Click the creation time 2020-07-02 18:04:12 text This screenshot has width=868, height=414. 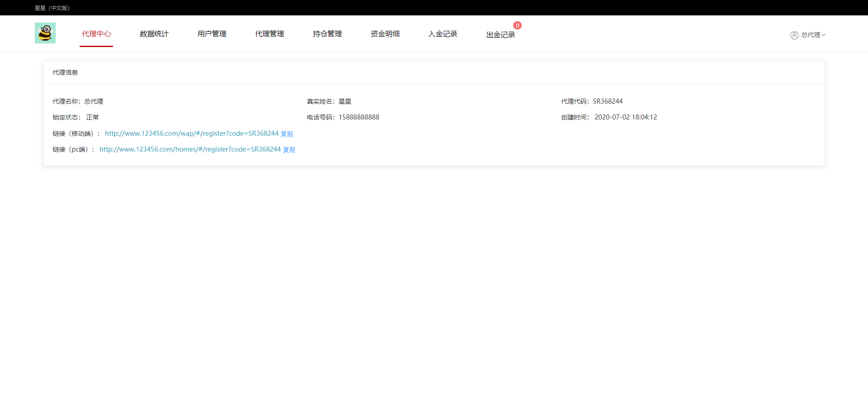(626, 117)
